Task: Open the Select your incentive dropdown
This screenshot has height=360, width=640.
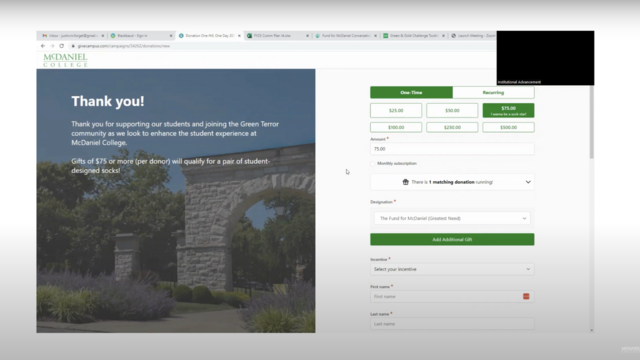Action: tap(452, 269)
